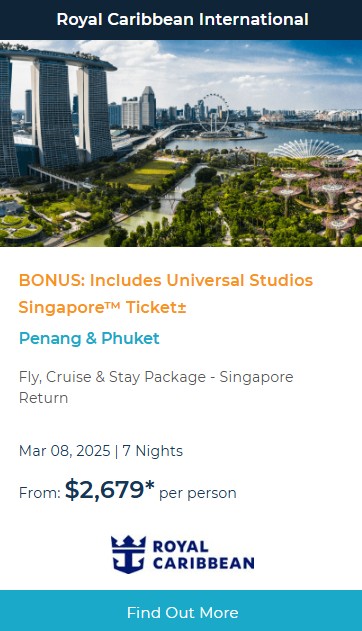362x631 pixels.
Task: Click the Singapore™ Ticket± text line
Action: (x=102, y=307)
